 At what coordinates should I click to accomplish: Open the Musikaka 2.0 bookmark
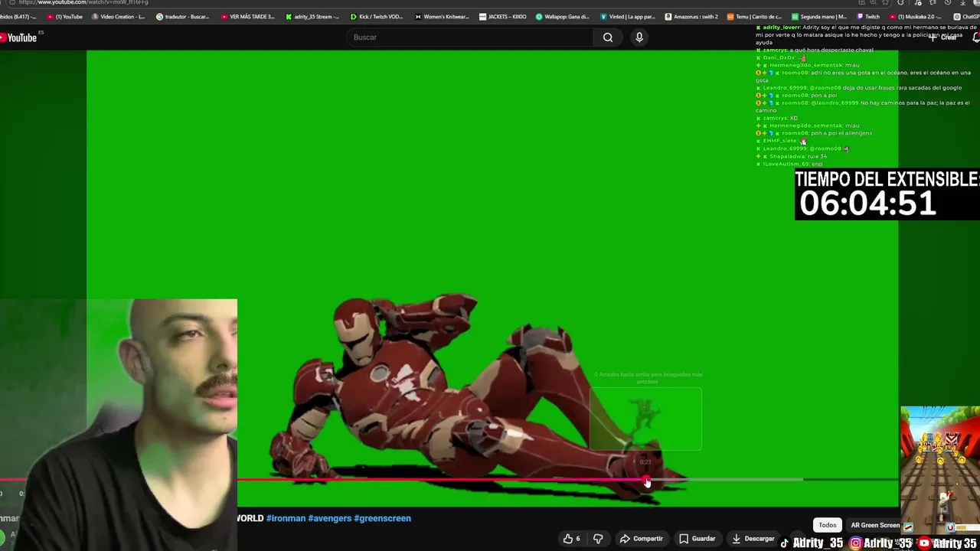916,16
